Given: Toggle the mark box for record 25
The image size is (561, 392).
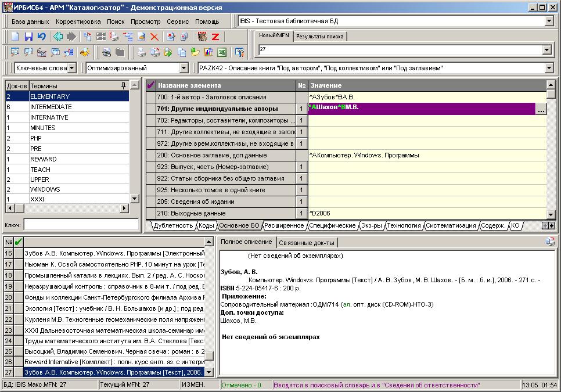Looking at the screenshot, I should 18,351.
